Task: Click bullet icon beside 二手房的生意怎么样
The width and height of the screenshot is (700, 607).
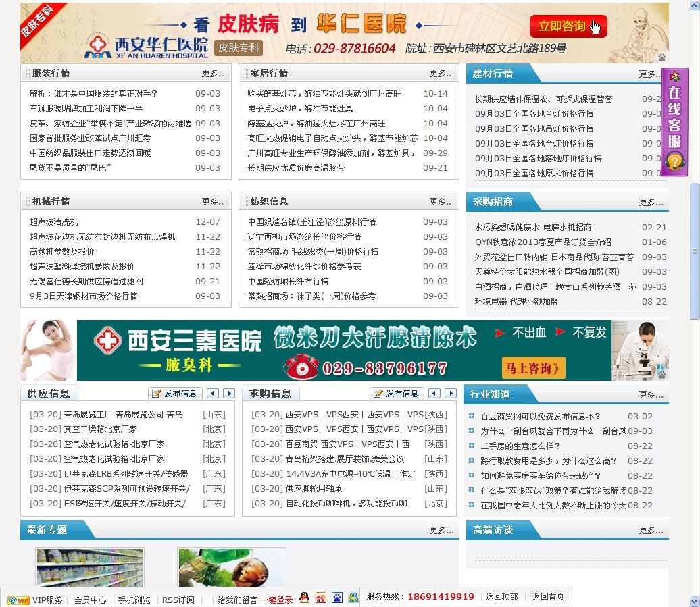Action: click(471, 446)
